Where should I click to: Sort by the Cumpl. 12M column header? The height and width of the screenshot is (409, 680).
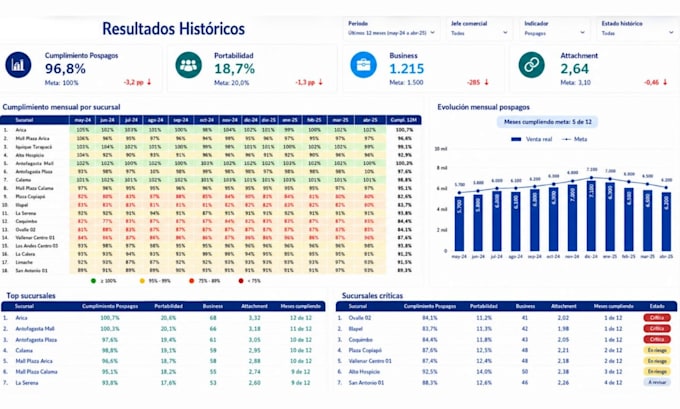click(x=403, y=120)
